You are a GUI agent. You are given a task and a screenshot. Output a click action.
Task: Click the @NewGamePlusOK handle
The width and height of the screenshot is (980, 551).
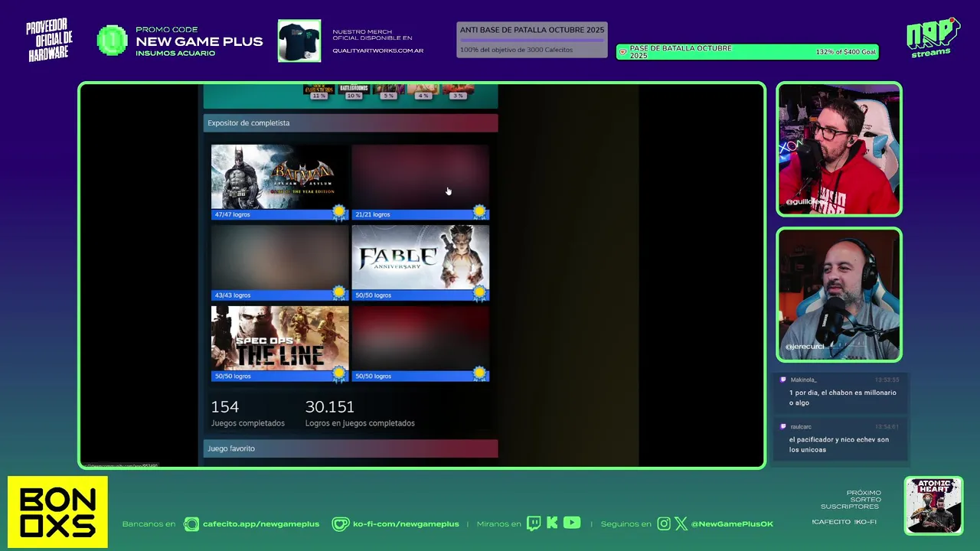click(732, 524)
